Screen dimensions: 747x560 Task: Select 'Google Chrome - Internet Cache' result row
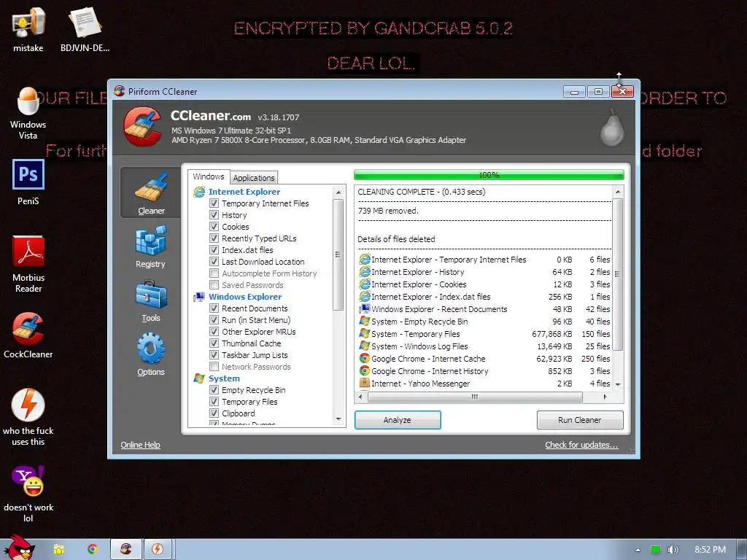click(x=484, y=359)
